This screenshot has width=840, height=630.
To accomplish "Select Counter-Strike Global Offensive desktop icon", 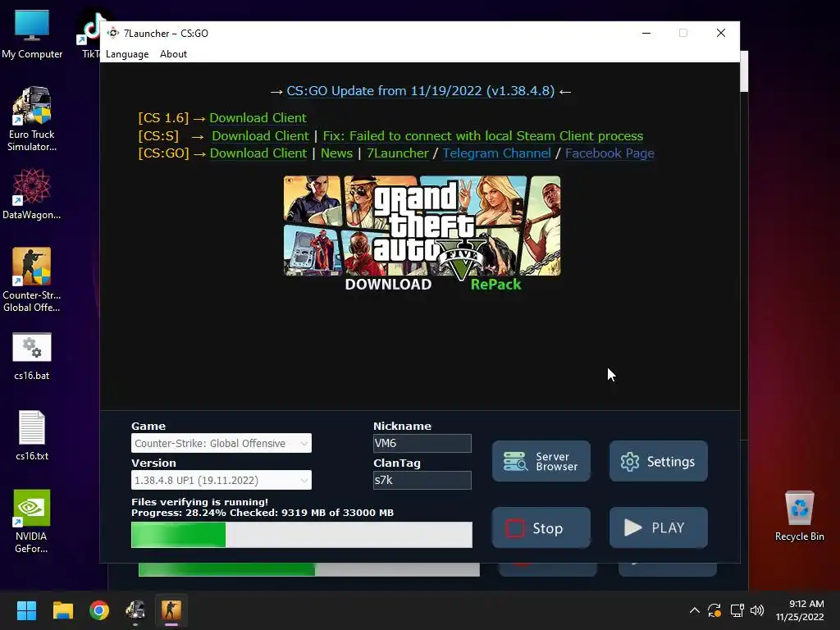I will pyautogui.click(x=32, y=280).
